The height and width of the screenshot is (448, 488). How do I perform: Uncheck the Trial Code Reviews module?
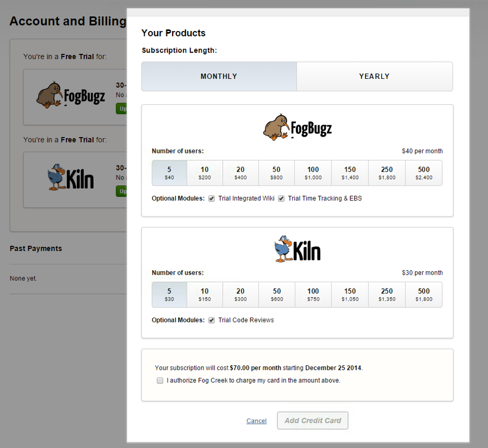pos(212,320)
